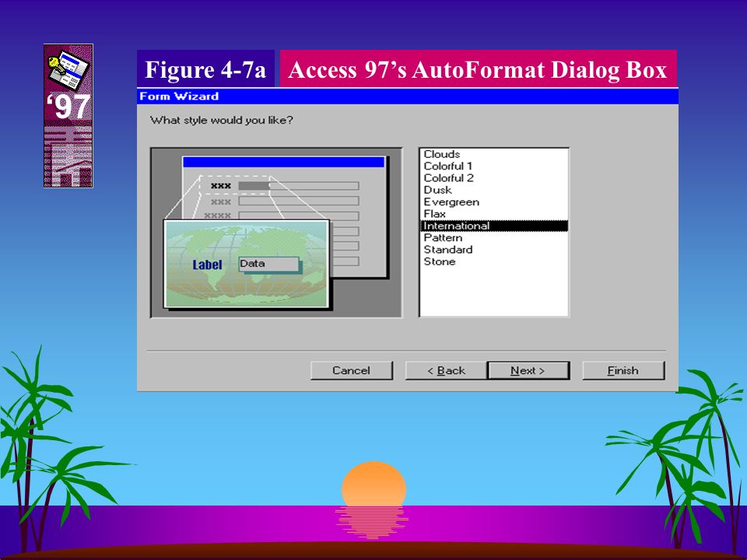Select the Clouds style
The width and height of the screenshot is (747, 560).
pyautogui.click(x=494, y=154)
